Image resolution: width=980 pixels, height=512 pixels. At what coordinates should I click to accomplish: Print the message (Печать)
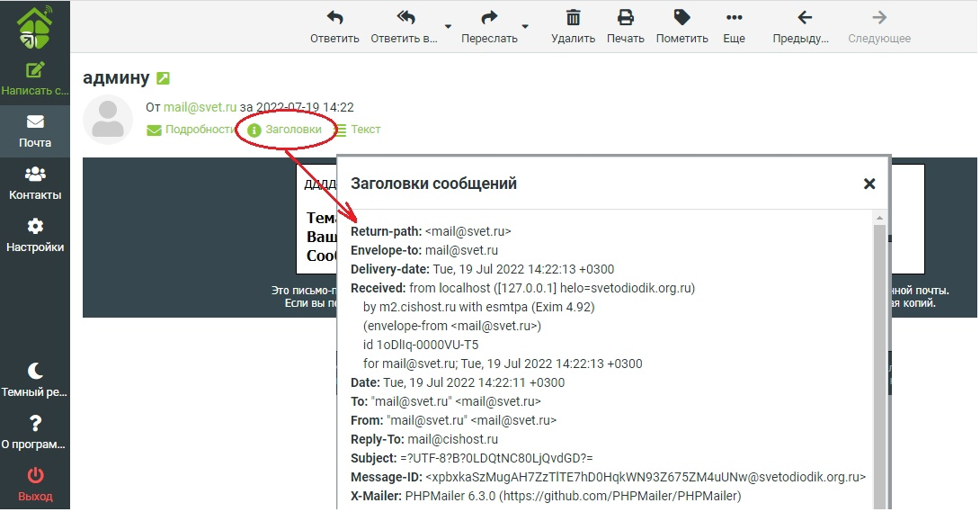[x=625, y=18]
